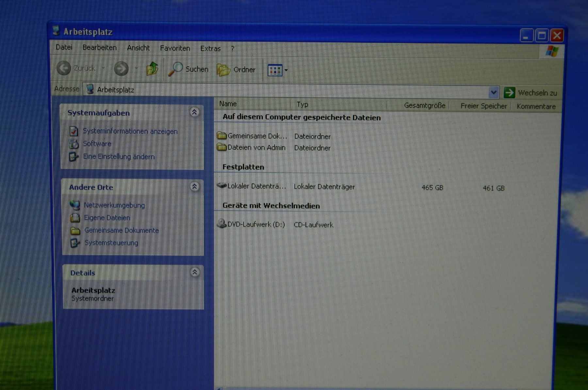Collapse the Andere Orte panel
Viewport: 588px width, 390px height.
pyautogui.click(x=195, y=187)
